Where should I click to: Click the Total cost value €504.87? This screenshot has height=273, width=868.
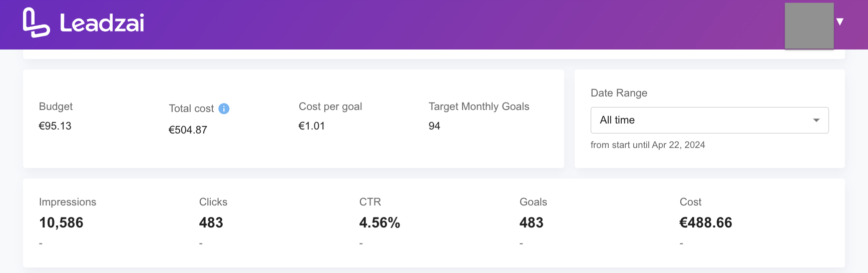coord(188,130)
